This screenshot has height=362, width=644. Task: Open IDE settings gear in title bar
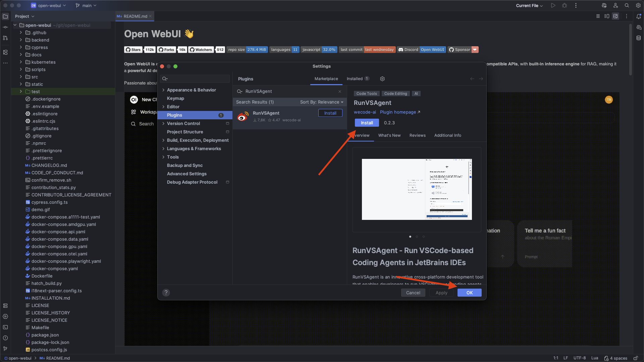pyautogui.click(x=638, y=6)
